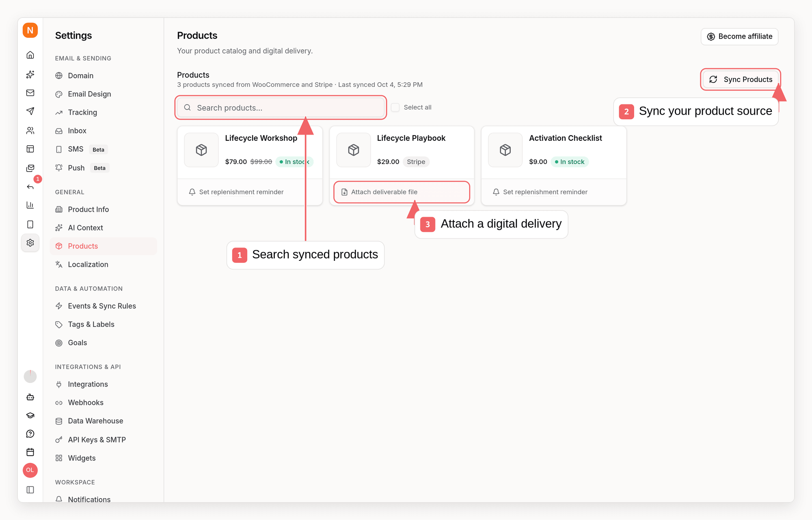Click the Activation Checklist product box thumbnail
The height and width of the screenshot is (520, 812).
click(x=505, y=150)
